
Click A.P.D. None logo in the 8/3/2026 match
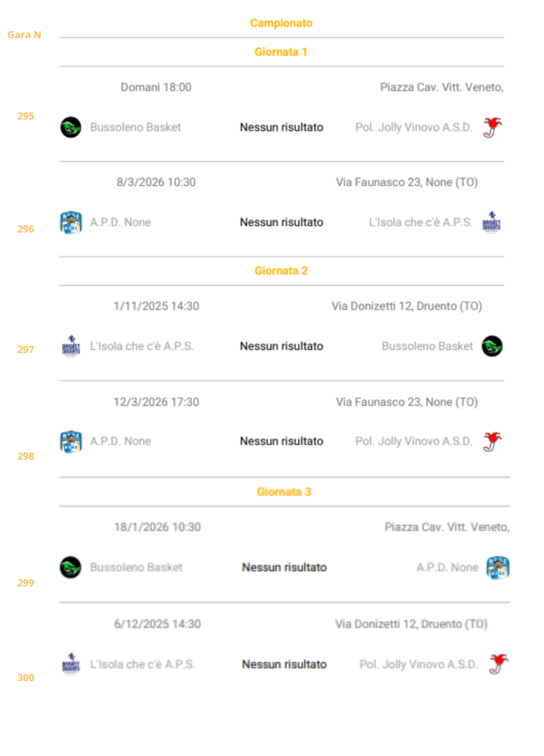[70, 222]
